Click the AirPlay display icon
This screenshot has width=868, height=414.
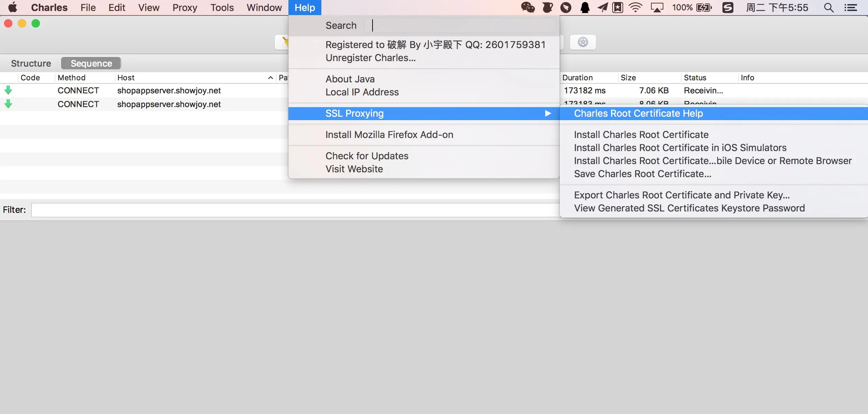657,8
